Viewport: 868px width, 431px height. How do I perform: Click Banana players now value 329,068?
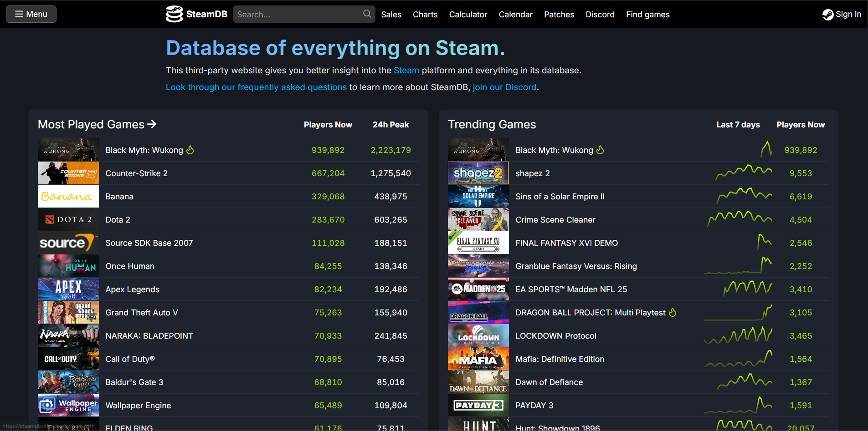pos(328,197)
